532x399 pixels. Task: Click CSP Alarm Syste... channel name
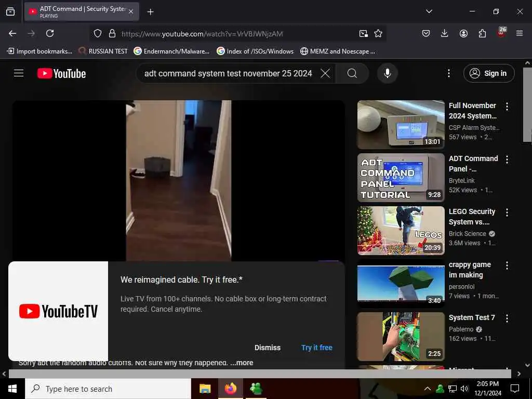(474, 128)
